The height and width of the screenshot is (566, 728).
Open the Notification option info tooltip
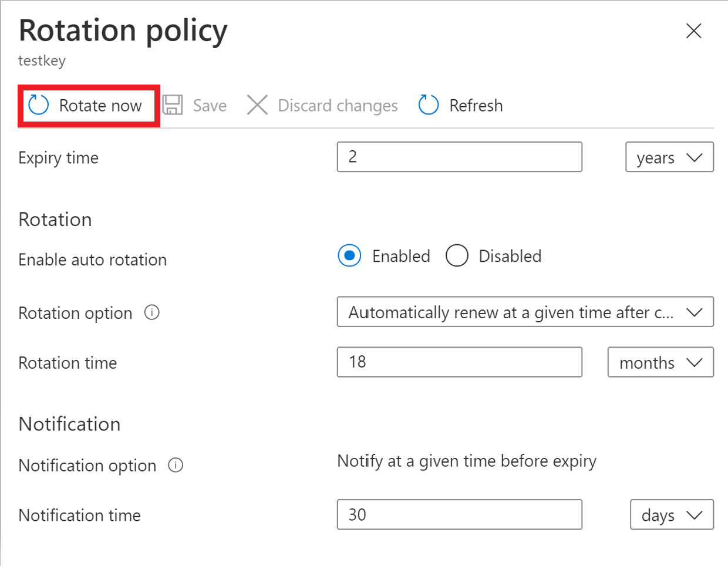coord(176,465)
